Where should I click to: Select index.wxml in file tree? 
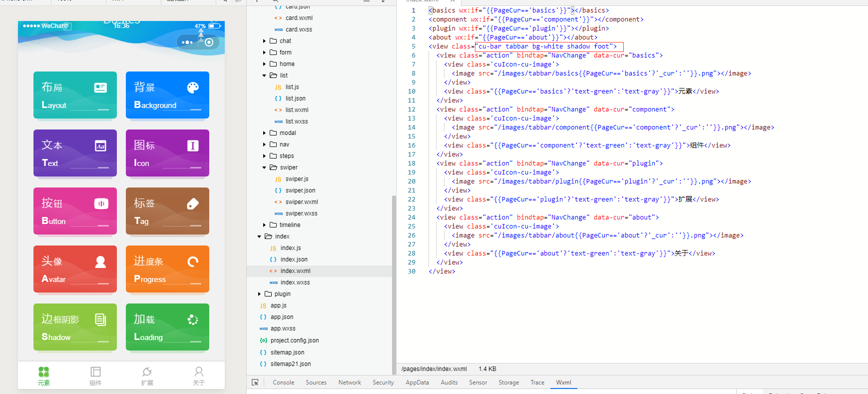(320, 271)
